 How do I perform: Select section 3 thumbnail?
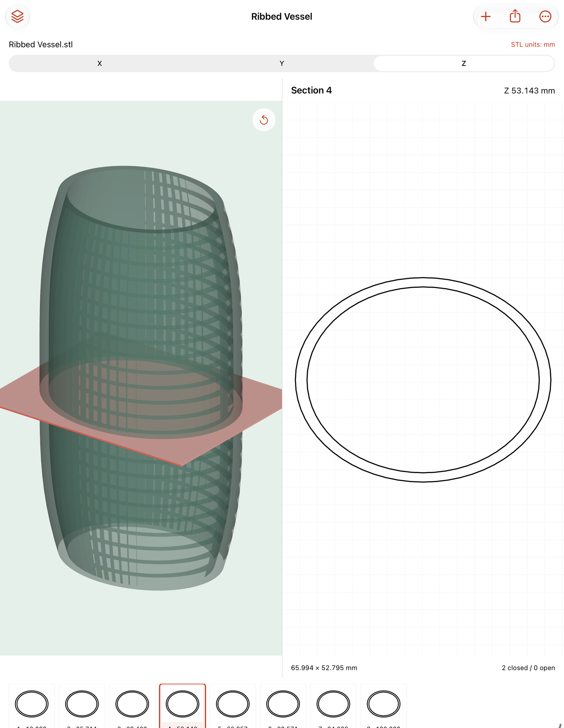click(x=132, y=706)
